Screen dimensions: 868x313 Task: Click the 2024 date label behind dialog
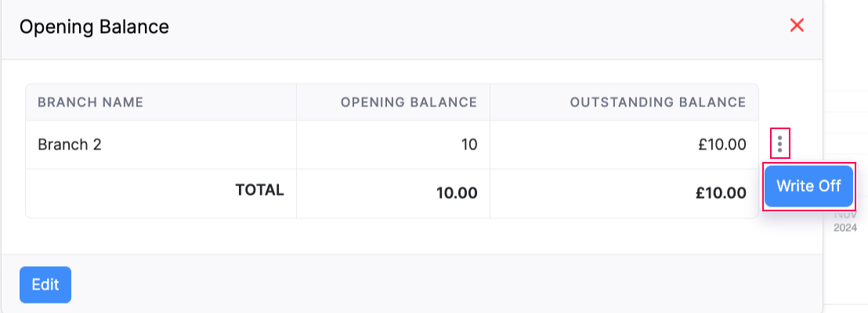(x=845, y=228)
